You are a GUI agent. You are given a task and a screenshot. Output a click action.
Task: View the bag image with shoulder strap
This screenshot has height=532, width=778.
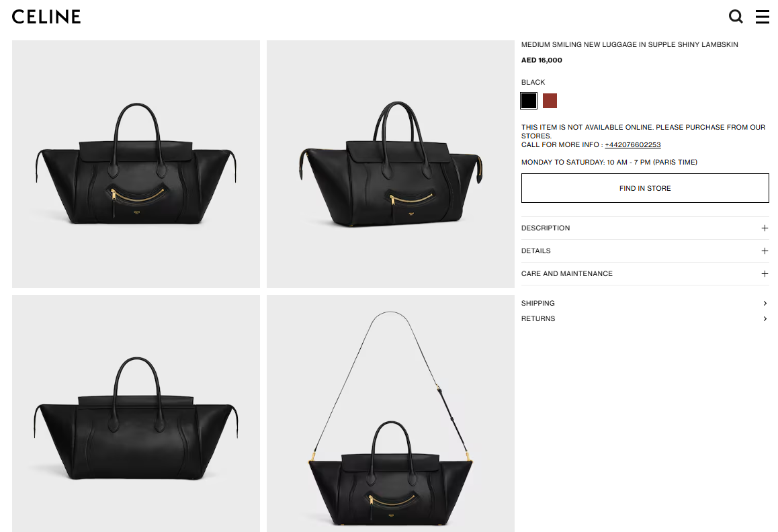[x=390, y=413]
